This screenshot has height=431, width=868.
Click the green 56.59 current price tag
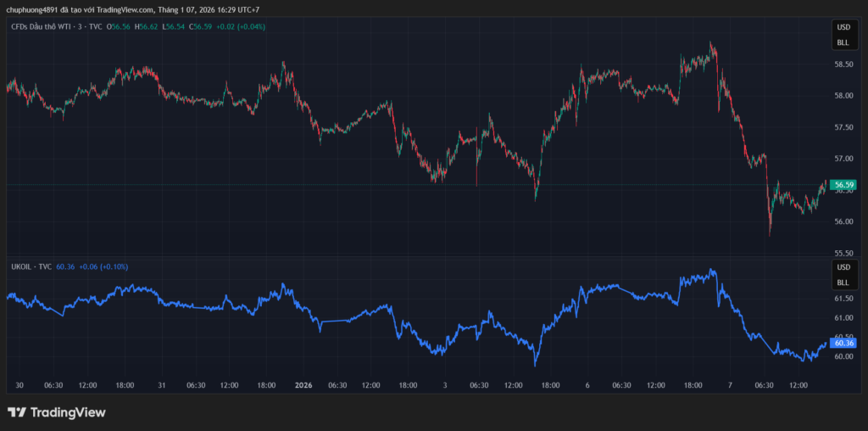click(843, 184)
